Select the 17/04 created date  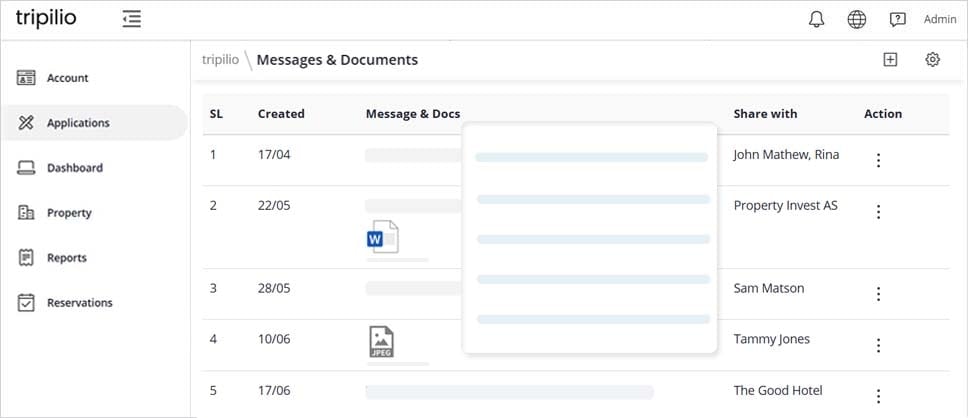(x=274, y=154)
